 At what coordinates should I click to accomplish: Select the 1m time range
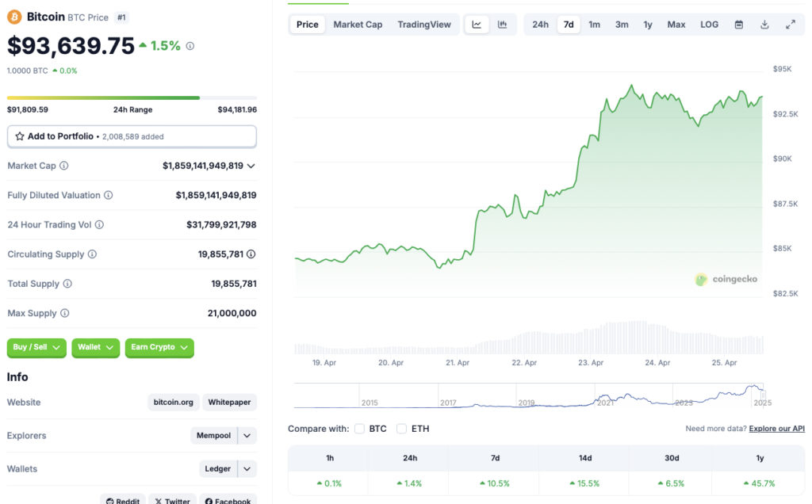click(595, 25)
